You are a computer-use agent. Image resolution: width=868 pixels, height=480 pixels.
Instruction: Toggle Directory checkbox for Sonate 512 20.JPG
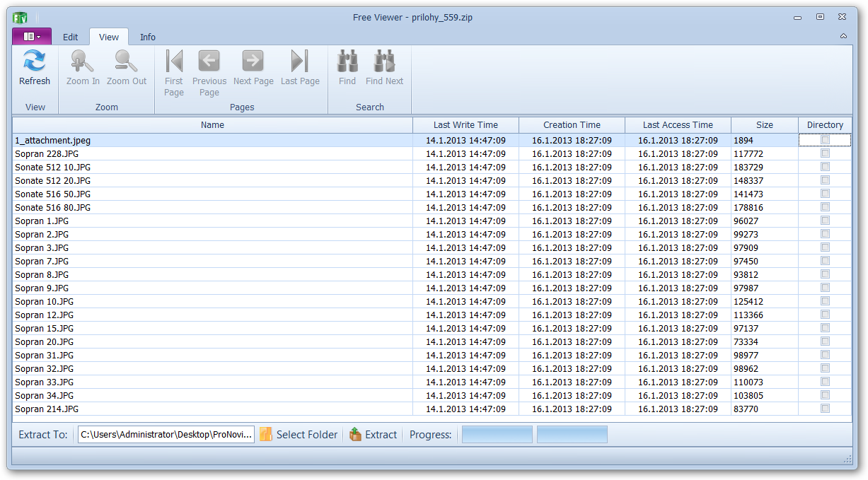[x=825, y=180]
